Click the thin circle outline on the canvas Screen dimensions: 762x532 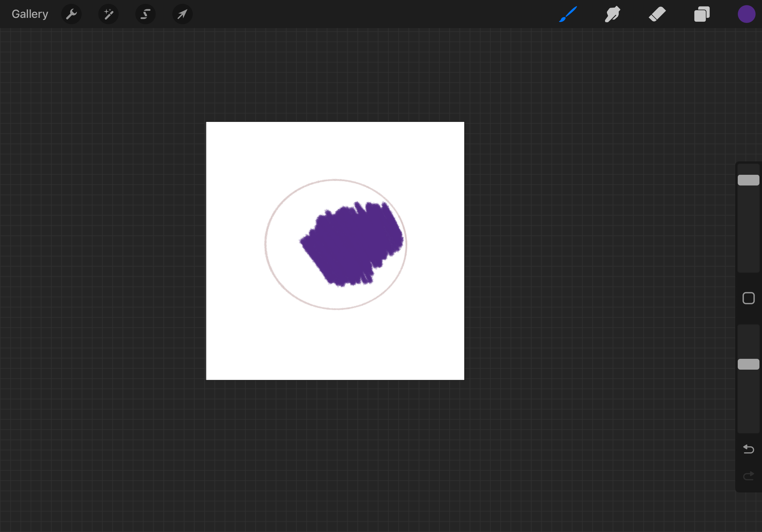click(265, 244)
